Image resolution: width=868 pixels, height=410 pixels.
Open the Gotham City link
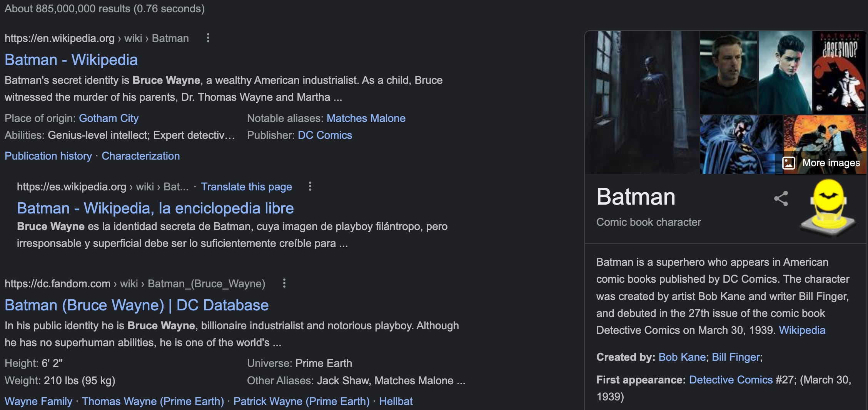(109, 118)
